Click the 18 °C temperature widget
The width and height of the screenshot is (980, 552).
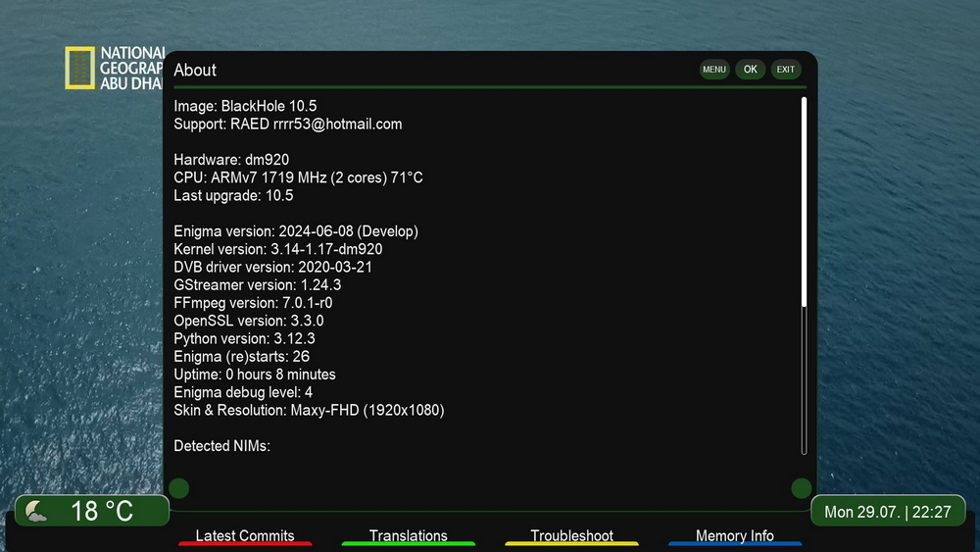click(x=92, y=511)
